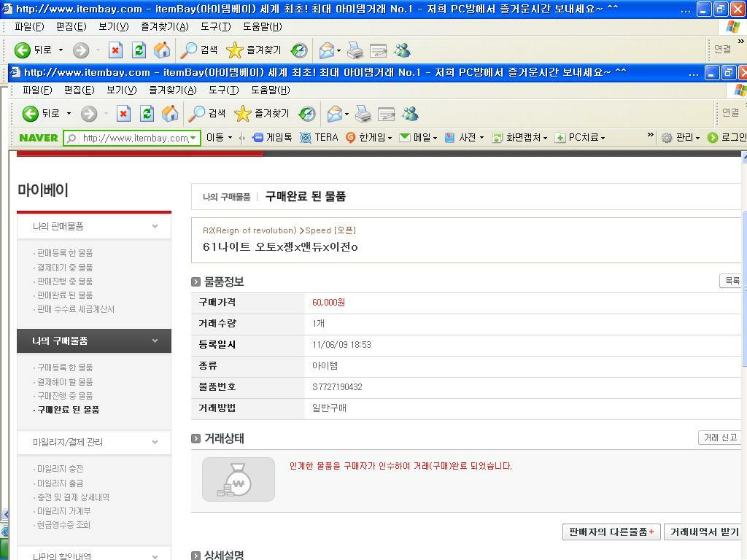This screenshot has width=747, height=560.
Task: Expand the 나의 판매물품 section
Action: coord(93,226)
